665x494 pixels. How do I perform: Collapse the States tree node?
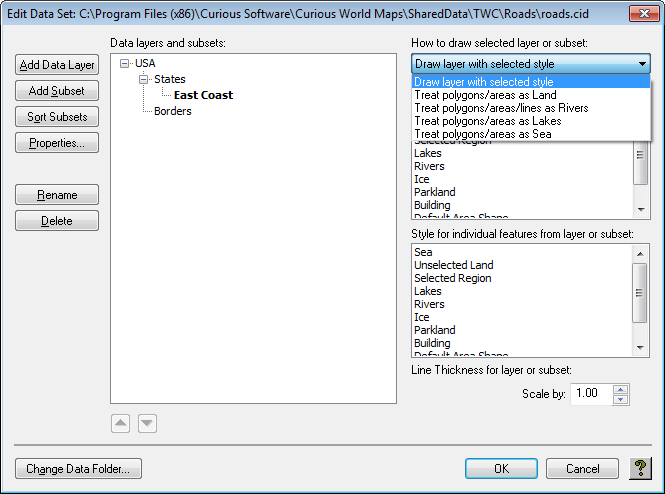[x=144, y=79]
